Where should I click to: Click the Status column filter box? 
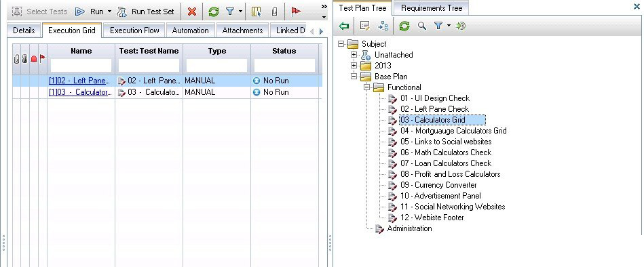(284, 65)
